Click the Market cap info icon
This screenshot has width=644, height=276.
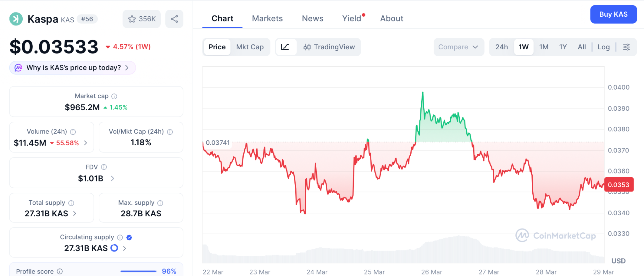pyautogui.click(x=114, y=96)
